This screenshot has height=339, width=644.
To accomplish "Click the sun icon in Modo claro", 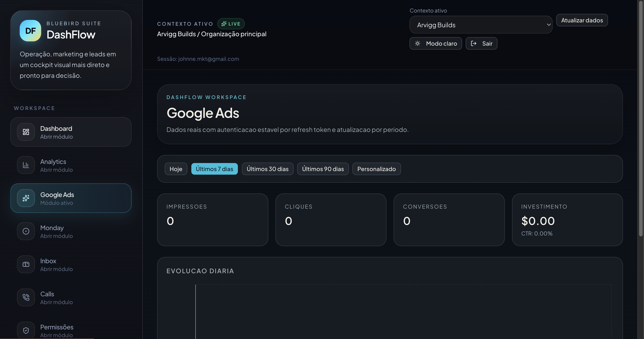I will tap(418, 43).
